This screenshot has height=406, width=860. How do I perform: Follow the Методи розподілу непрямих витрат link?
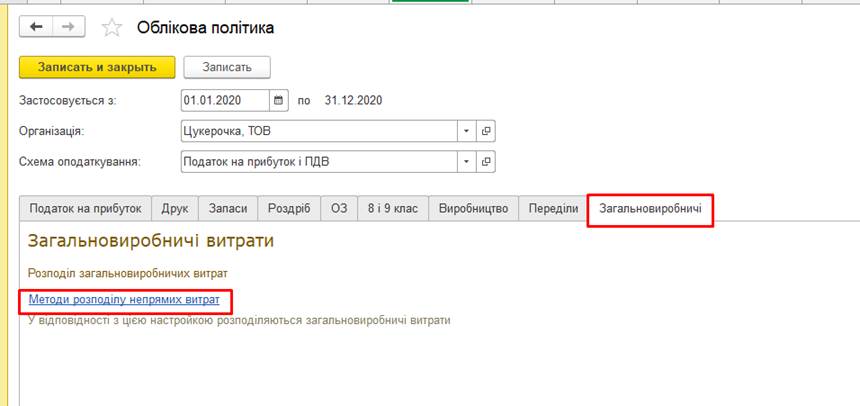(123, 299)
